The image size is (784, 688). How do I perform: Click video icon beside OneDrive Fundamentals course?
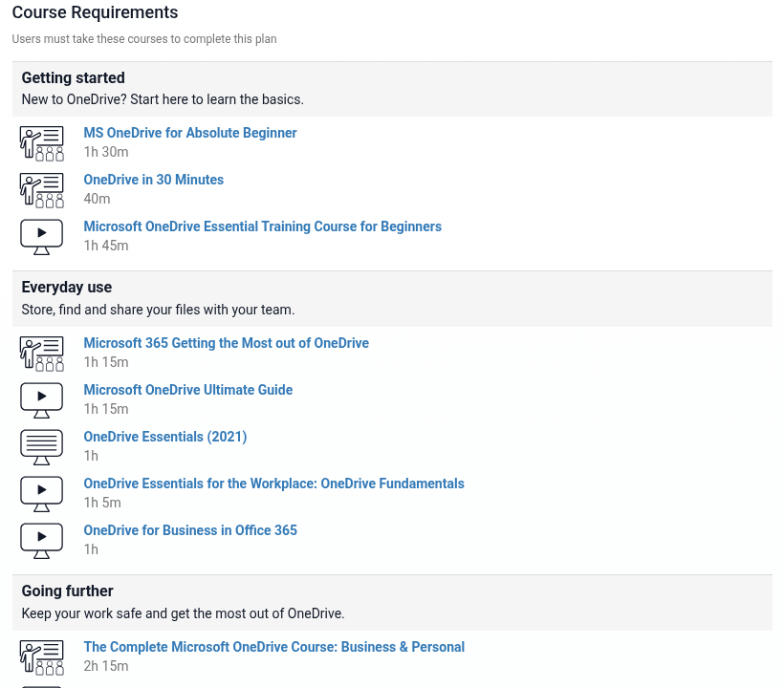tap(41, 494)
